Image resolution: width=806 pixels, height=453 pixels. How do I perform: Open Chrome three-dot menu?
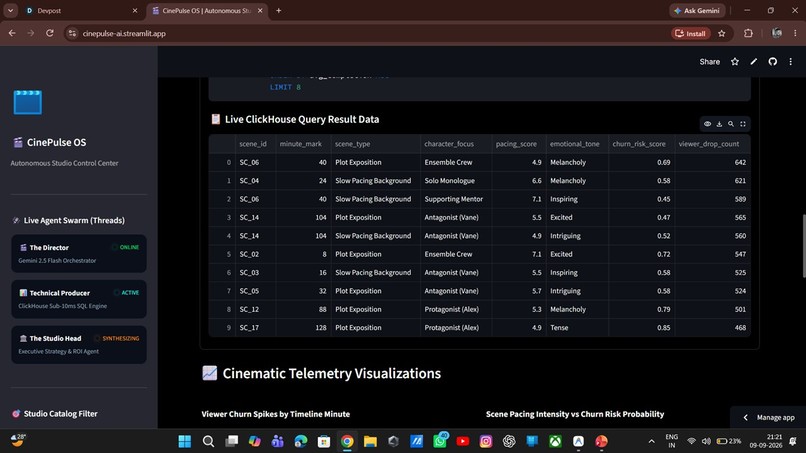coord(795,33)
